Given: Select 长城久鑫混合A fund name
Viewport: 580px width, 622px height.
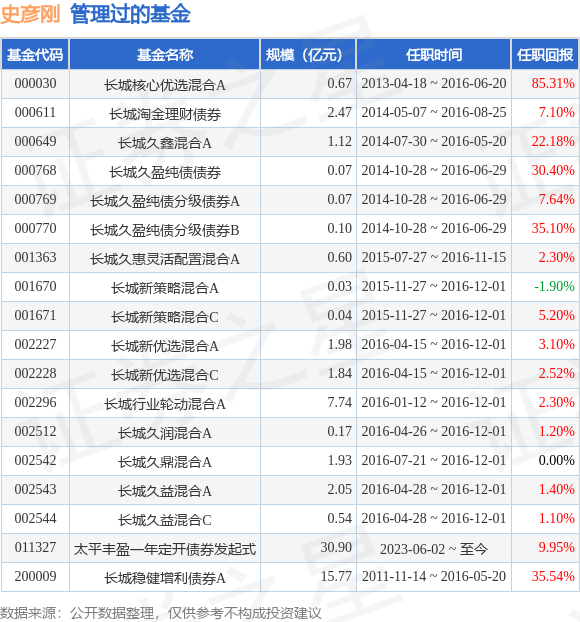Looking at the screenshot, I should pos(165,142).
